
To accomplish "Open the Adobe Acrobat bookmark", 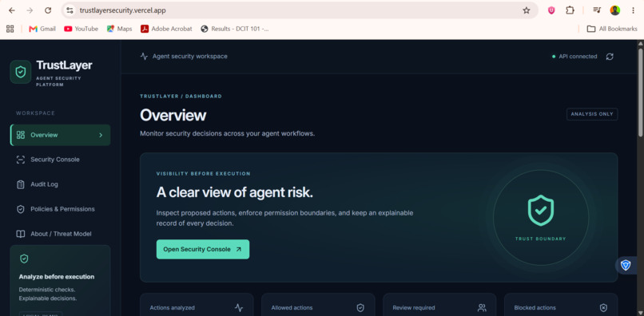I will coord(166,29).
